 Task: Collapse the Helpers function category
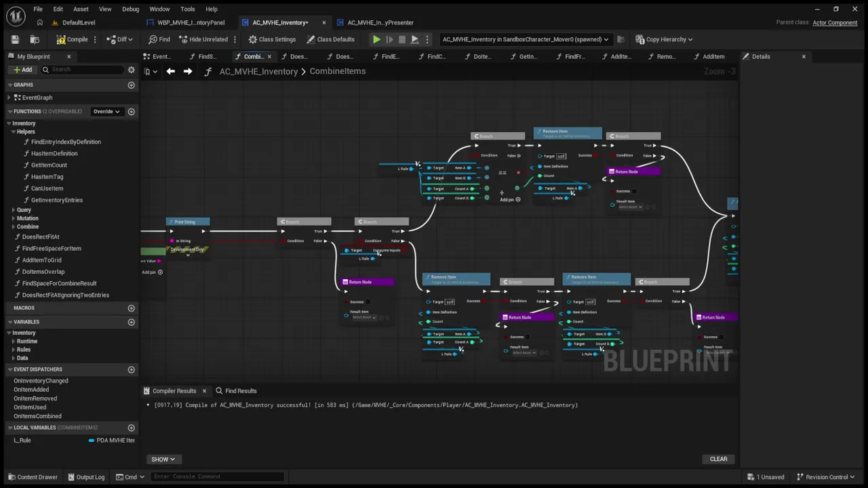[14, 131]
